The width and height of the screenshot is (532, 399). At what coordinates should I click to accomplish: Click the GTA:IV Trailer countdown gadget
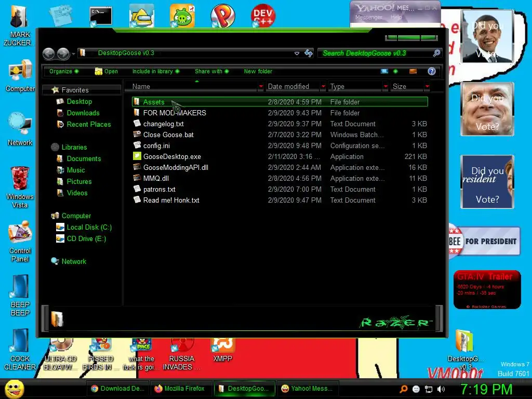tap(487, 290)
